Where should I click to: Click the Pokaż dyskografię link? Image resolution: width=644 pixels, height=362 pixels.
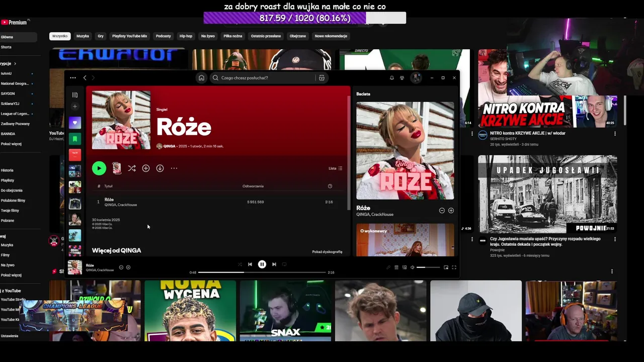point(327,252)
